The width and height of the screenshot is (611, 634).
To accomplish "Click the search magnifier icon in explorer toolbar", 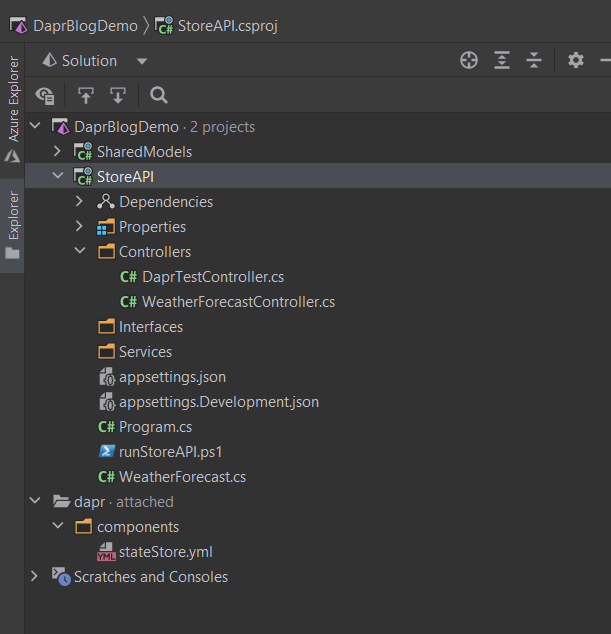I will 159,95.
